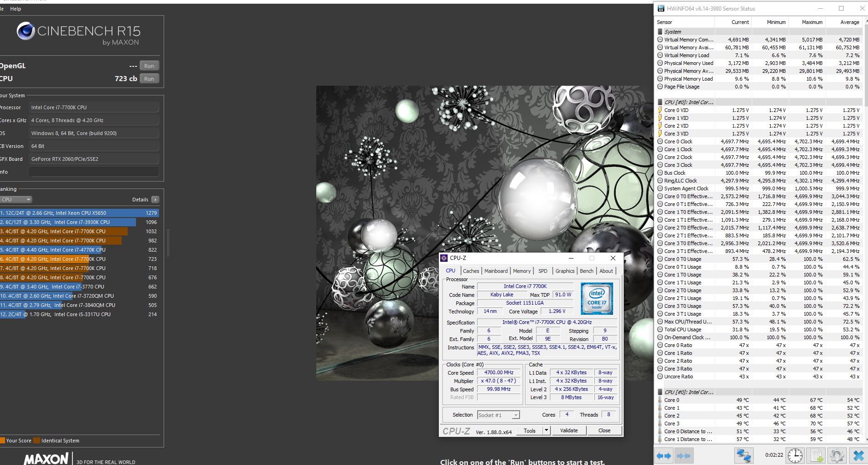Viewport: 868px width, 465px height.
Task: Click the Close button in CPU-Z
Action: (x=604, y=430)
